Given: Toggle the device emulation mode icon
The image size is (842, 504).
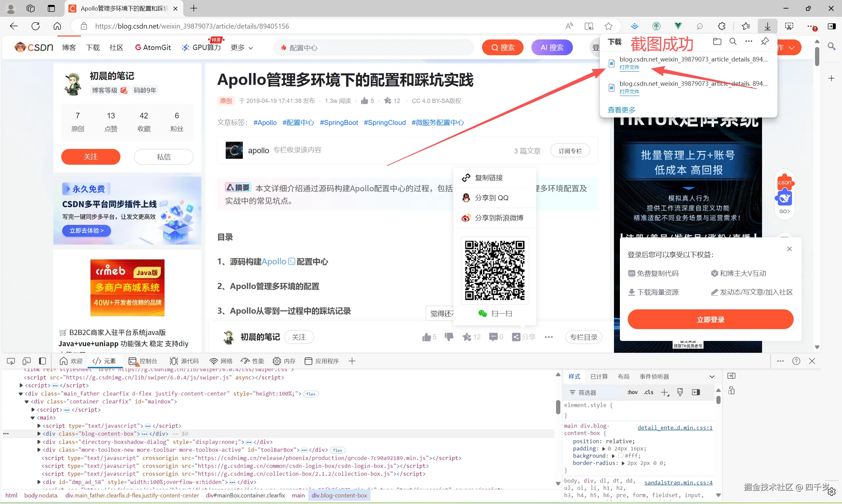Looking at the screenshot, I should pyautogui.click(x=27, y=361).
